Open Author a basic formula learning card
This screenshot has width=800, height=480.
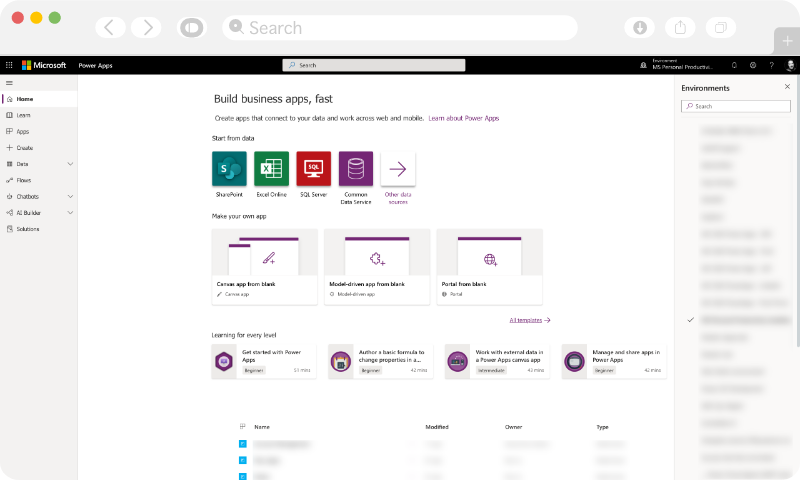tap(381, 362)
